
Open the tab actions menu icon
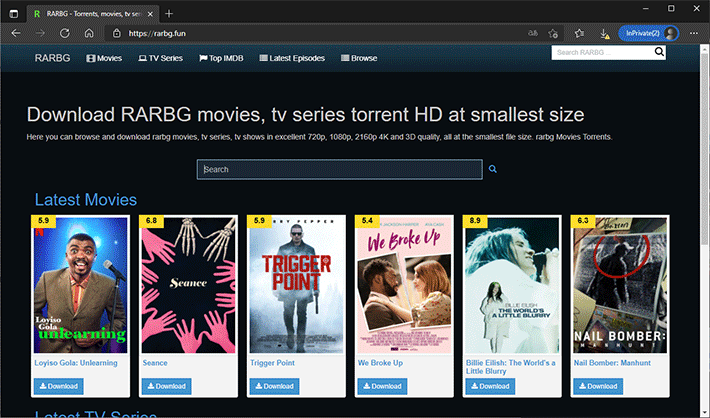coord(14,14)
